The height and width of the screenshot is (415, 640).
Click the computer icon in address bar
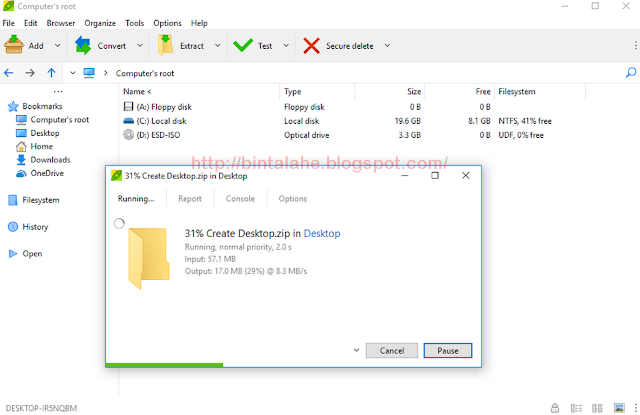[x=89, y=73]
